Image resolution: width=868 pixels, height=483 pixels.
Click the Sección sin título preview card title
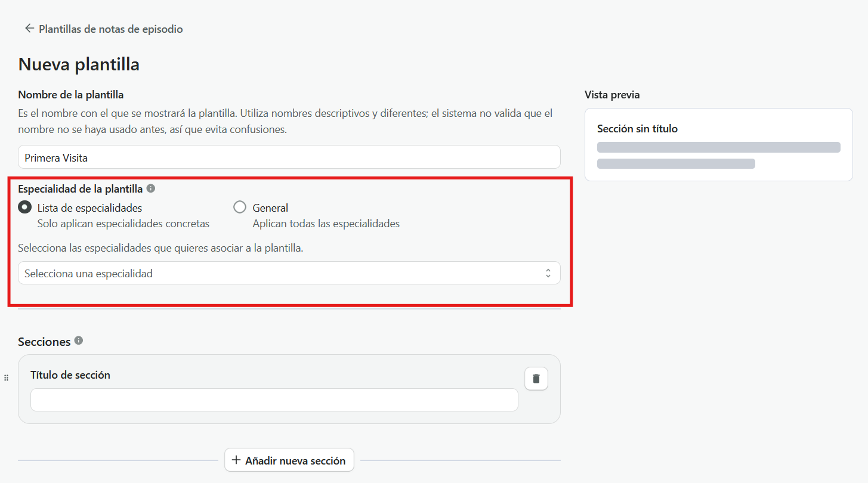point(637,129)
